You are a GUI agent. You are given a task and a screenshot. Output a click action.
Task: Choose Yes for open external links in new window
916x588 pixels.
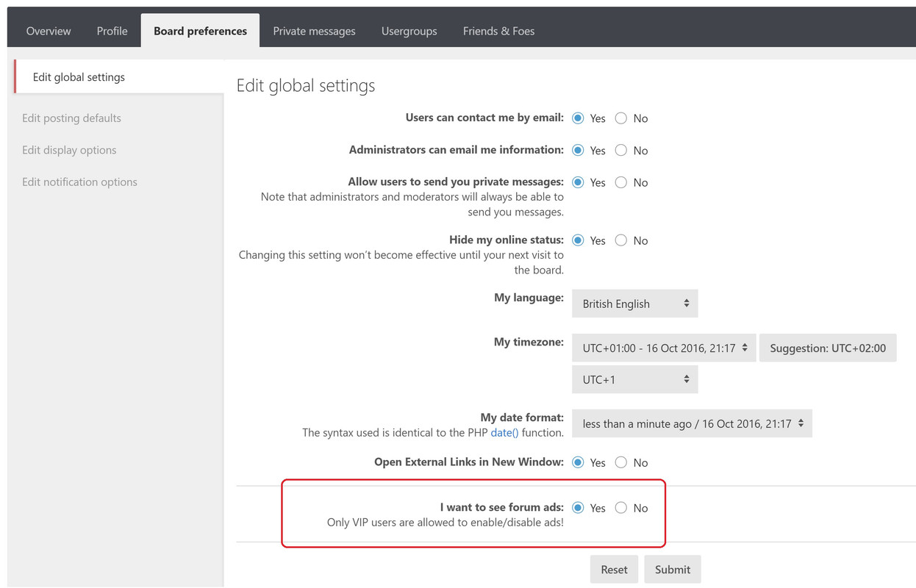pyautogui.click(x=578, y=462)
